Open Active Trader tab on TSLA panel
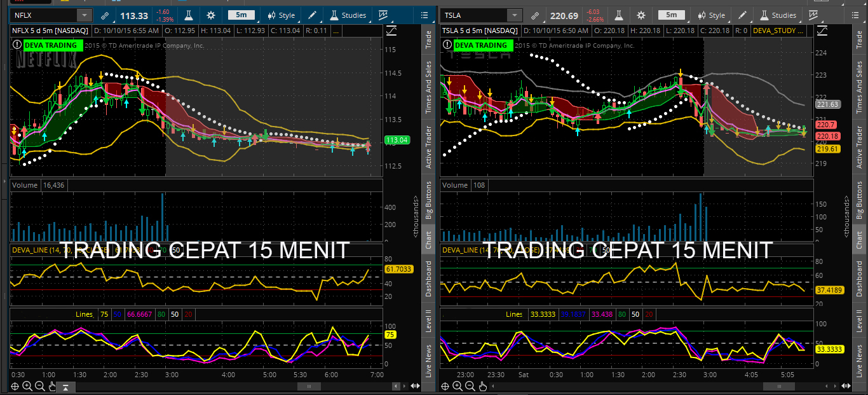Image resolution: width=868 pixels, height=395 pixels. point(859,147)
